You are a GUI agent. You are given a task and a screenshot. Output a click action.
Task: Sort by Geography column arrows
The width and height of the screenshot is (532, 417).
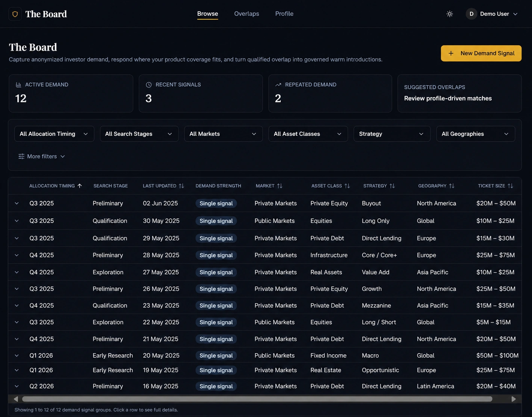coord(452,186)
